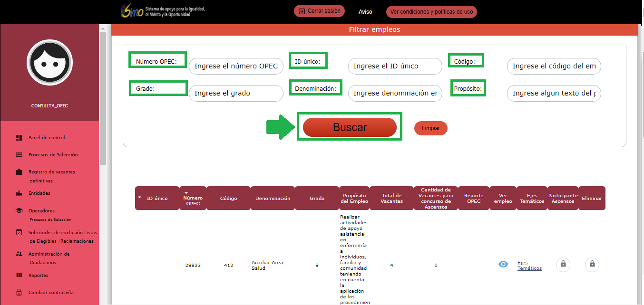Open the calendar icon for Solicitudes de exclusión
Viewport: 644px width, 305px height.
tap(19, 232)
